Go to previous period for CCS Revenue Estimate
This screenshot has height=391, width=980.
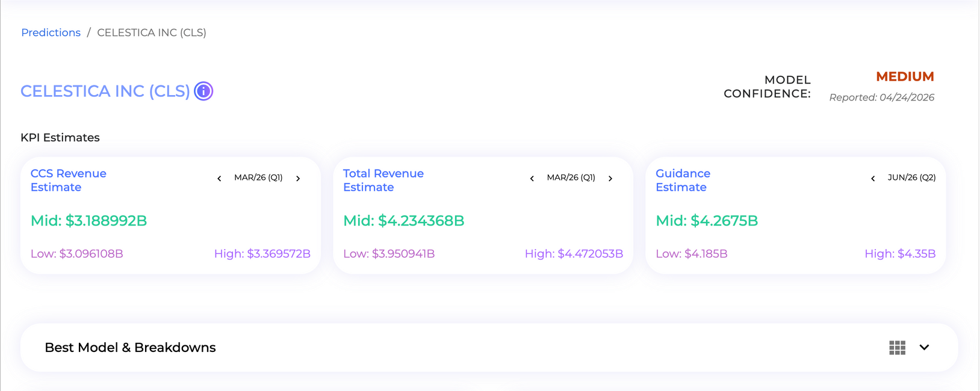pyautogui.click(x=219, y=178)
